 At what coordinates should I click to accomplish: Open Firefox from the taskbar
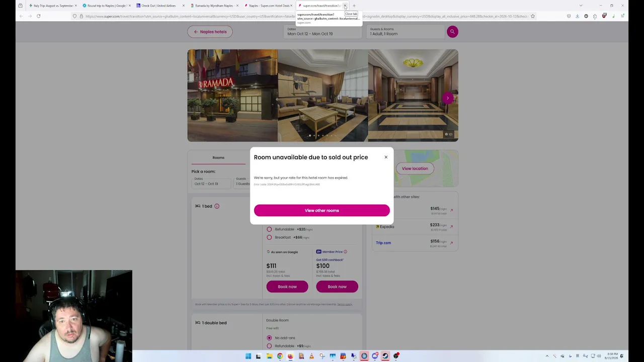(x=290, y=356)
